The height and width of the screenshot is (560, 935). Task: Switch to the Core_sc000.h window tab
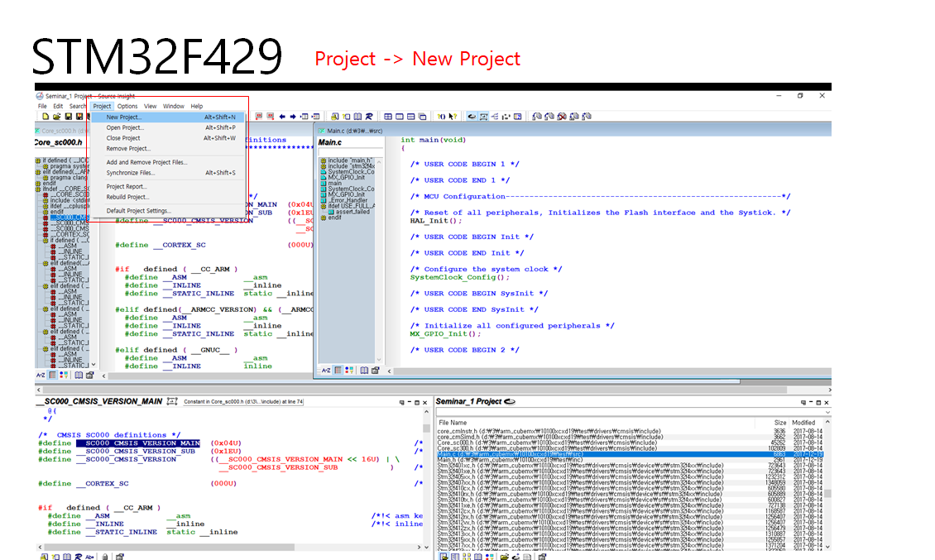61,131
